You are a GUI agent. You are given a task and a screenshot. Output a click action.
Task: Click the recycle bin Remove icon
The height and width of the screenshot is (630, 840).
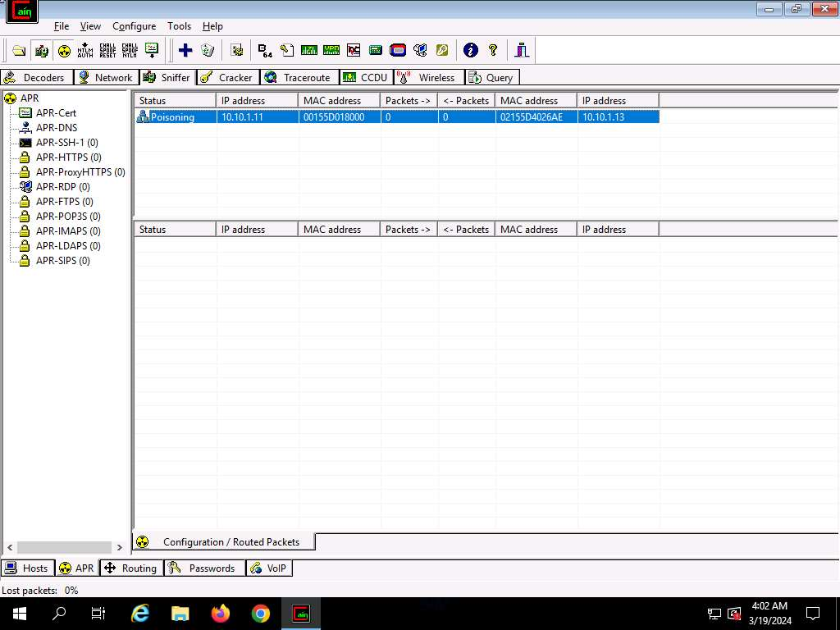point(208,50)
